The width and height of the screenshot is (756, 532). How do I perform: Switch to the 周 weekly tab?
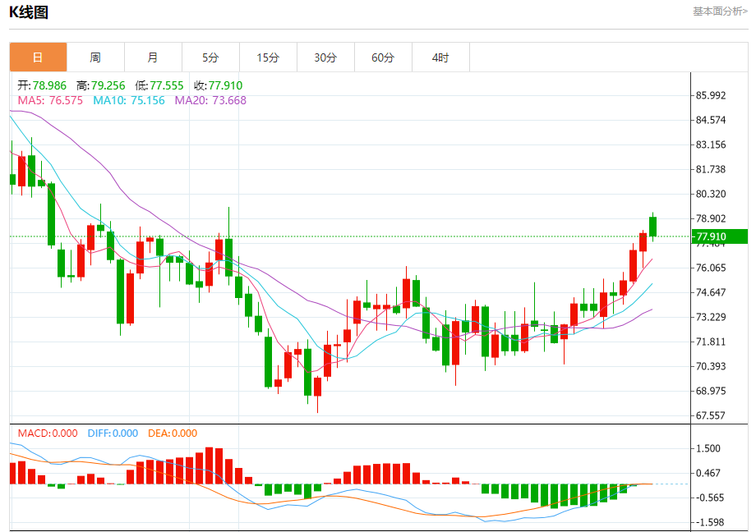click(95, 57)
